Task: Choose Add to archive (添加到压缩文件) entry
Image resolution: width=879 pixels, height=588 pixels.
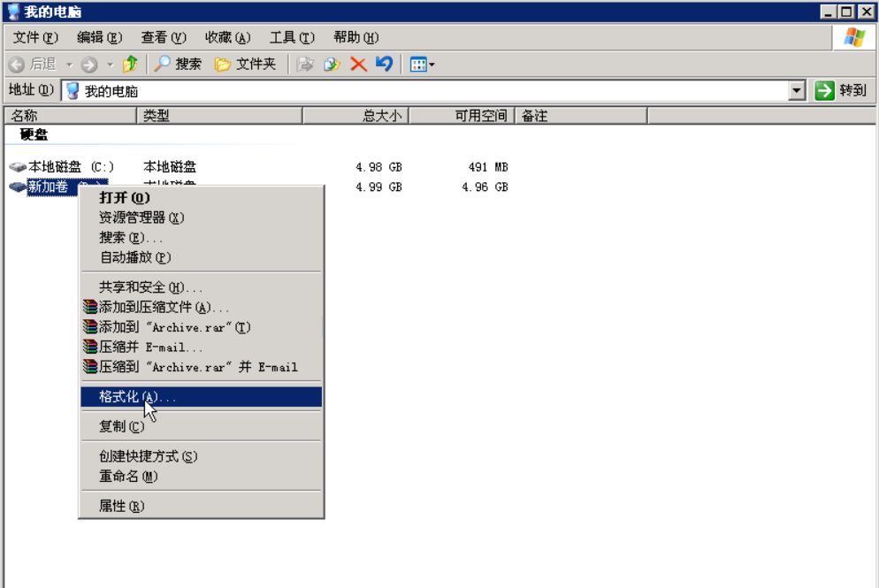Action: point(202,307)
